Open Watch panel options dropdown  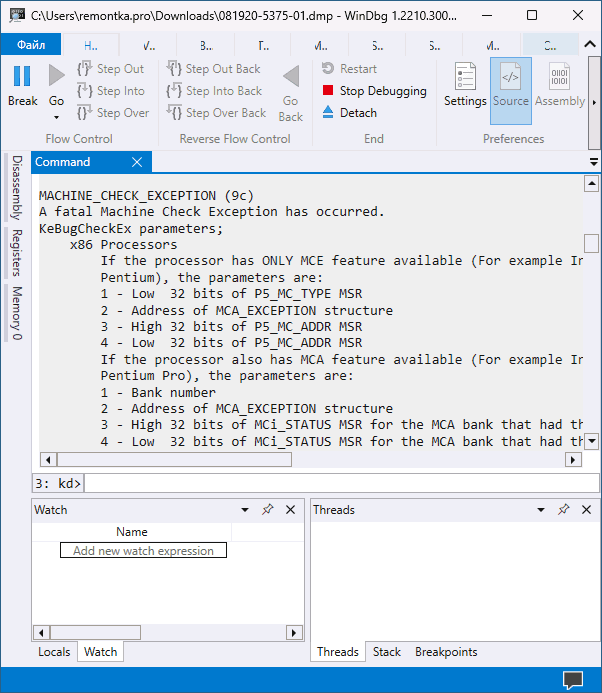(x=245, y=510)
